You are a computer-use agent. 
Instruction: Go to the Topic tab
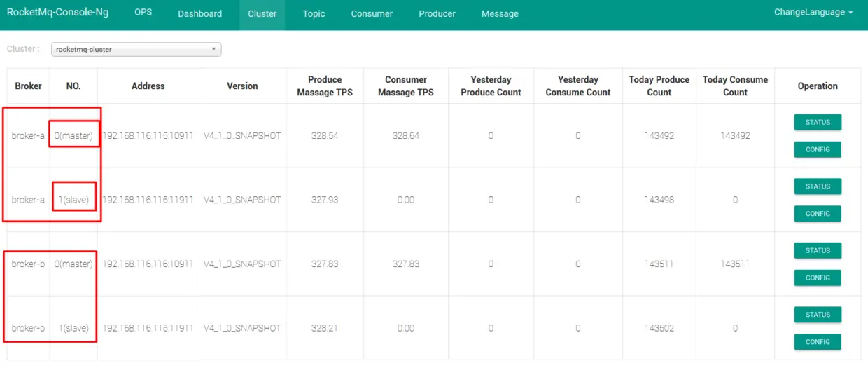point(314,14)
